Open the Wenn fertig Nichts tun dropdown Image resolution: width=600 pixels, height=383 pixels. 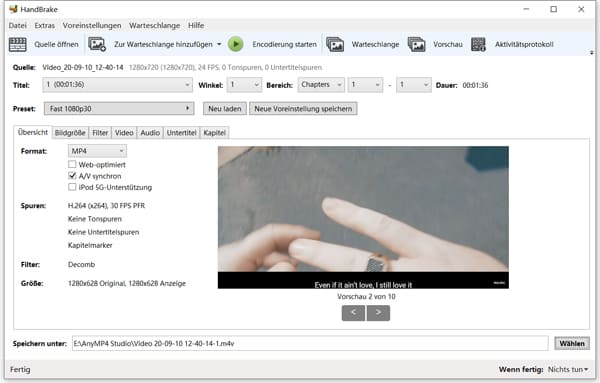coord(568,370)
